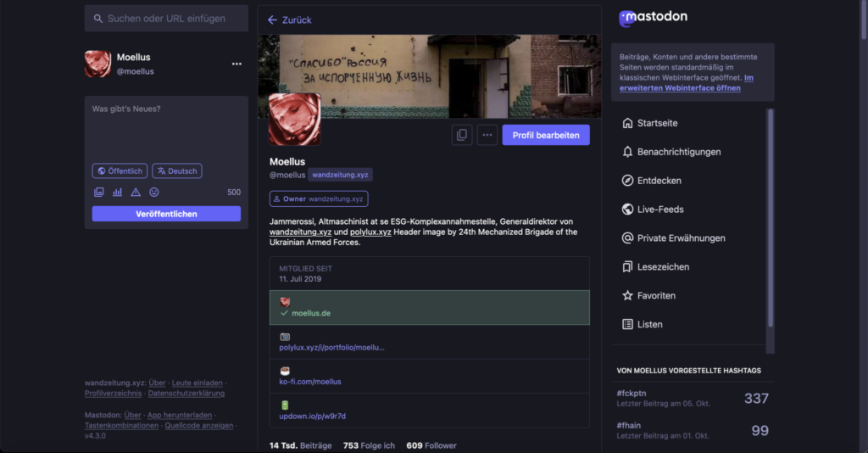The height and width of the screenshot is (453, 868).
Task: Open ko-fi.com/moellus link
Action: tap(310, 382)
